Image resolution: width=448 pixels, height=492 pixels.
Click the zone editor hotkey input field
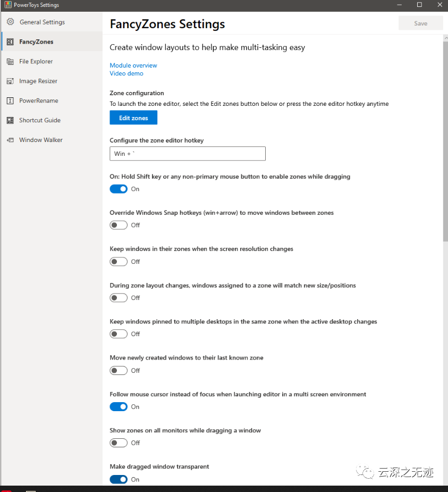(x=187, y=153)
